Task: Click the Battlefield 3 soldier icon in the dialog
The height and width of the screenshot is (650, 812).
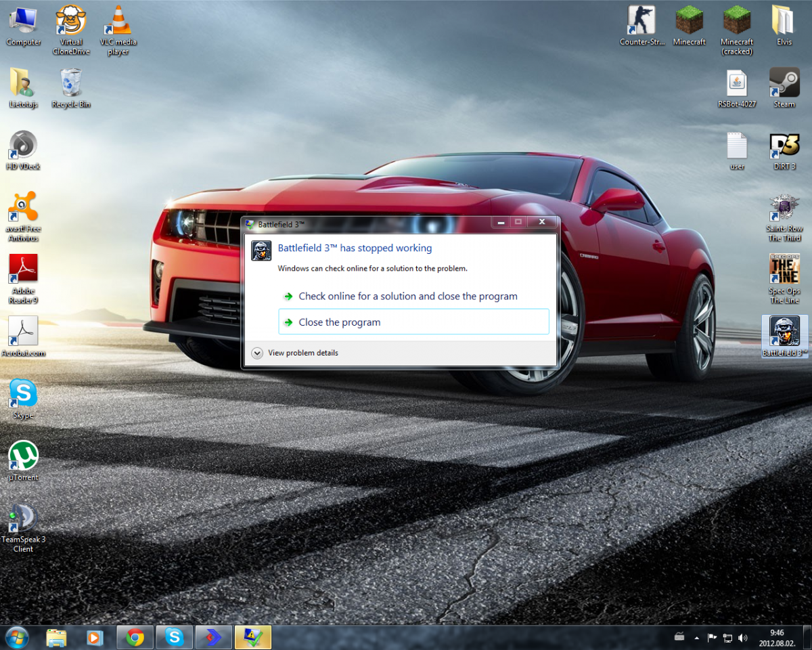Action: [x=261, y=251]
